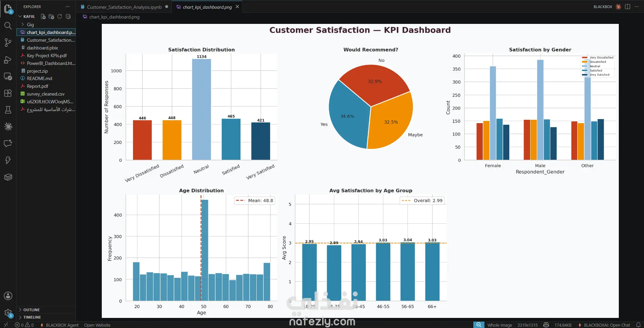Refresh the explorer file list
The height and width of the screenshot is (328, 644).
coord(59,16)
